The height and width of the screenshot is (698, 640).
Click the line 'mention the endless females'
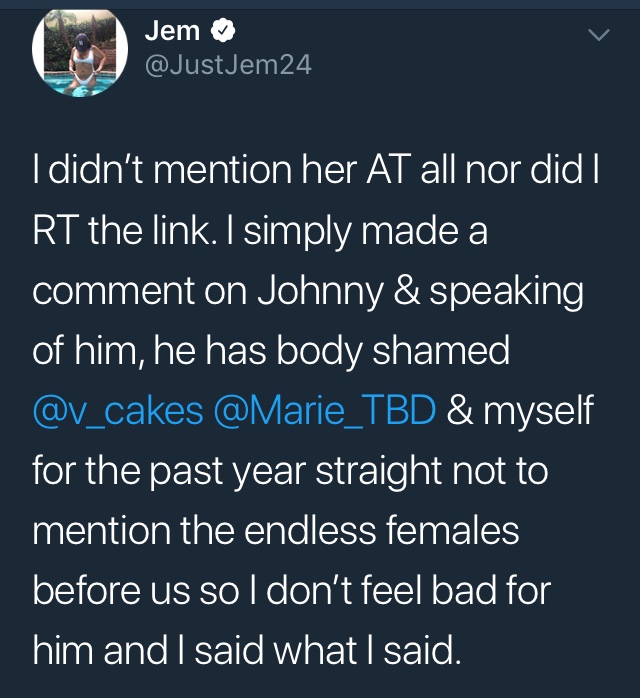[276, 530]
